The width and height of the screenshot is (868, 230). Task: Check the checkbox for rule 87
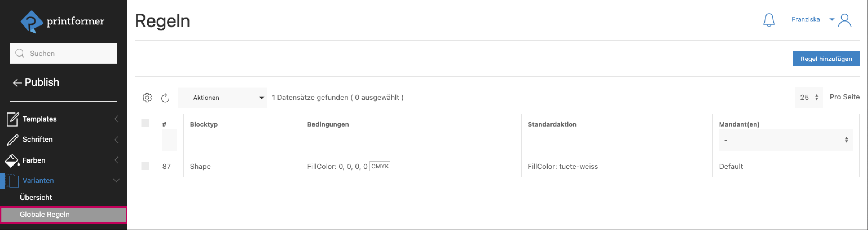(146, 166)
